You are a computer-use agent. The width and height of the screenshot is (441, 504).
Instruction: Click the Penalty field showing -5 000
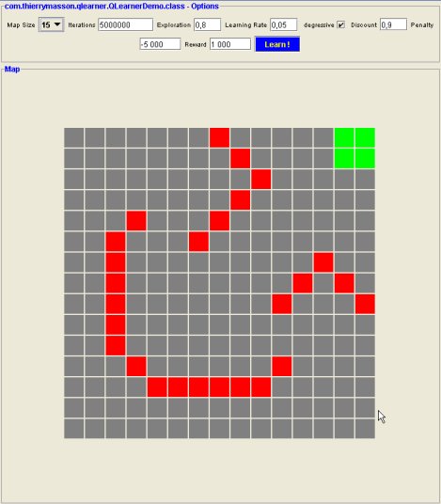(160, 44)
